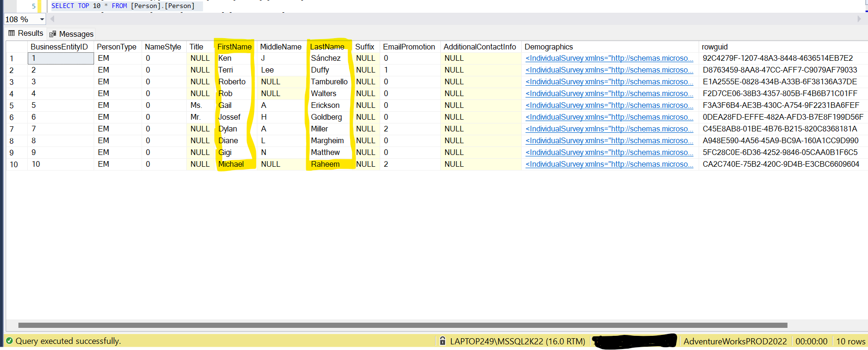
Task: Open the Demographics XML link for Ken Sánchez
Action: pyautogui.click(x=609, y=58)
